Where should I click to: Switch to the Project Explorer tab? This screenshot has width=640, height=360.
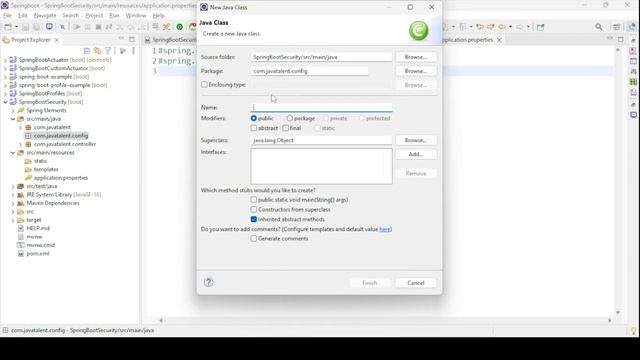(31, 40)
